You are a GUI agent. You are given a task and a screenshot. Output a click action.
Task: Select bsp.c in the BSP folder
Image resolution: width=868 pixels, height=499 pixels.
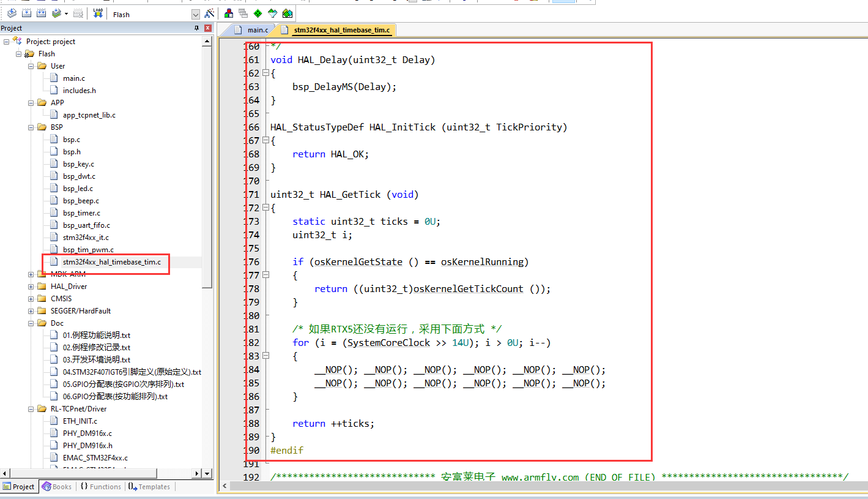pyautogui.click(x=71, y=140)
